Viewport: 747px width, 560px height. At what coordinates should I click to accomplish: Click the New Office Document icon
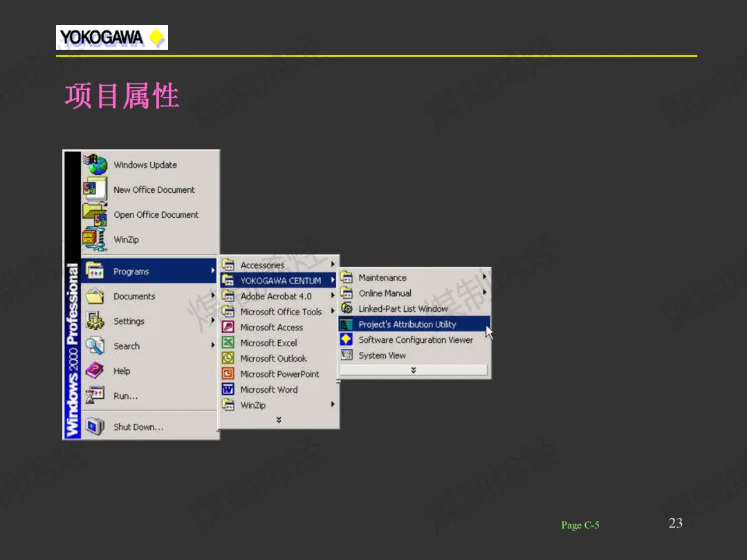click(95, 189)
